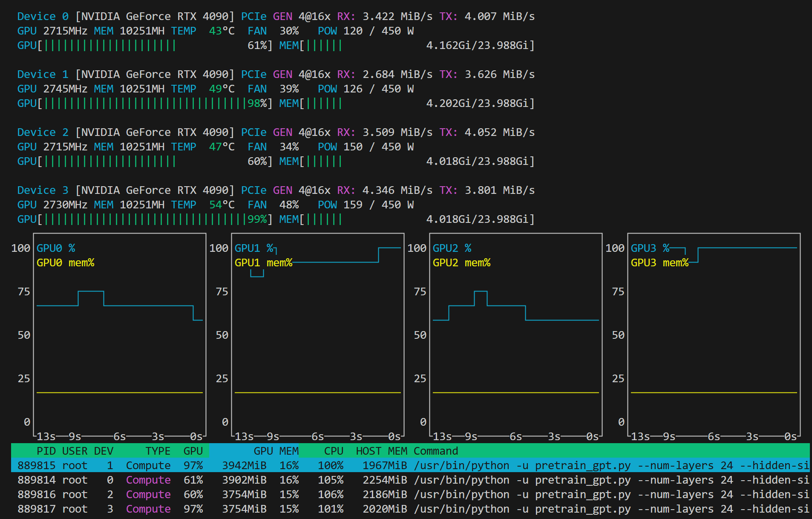
Task: Click the CPU column header
Action: pyautogui.click(x=333, y=451)
